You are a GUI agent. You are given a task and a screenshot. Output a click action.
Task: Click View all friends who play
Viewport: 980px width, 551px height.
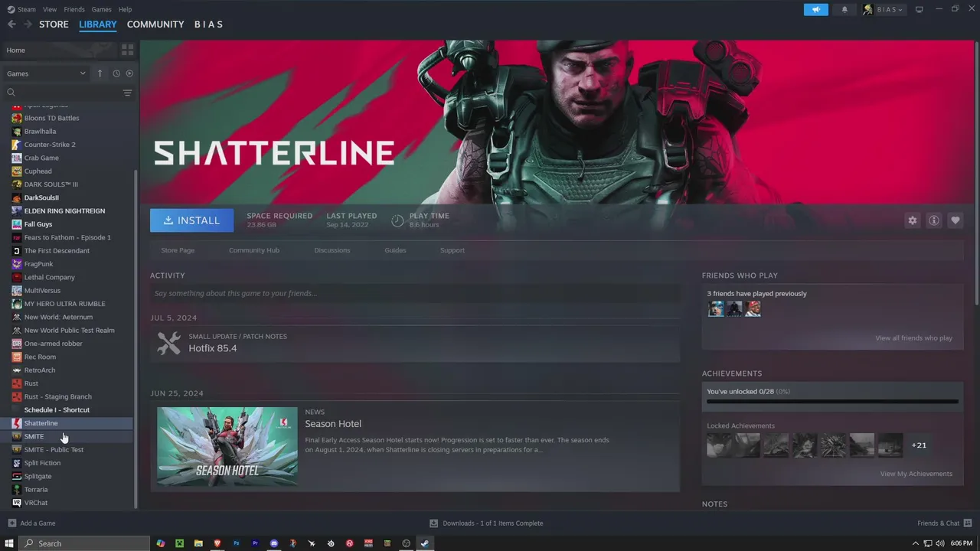click(x=914, y=338)
